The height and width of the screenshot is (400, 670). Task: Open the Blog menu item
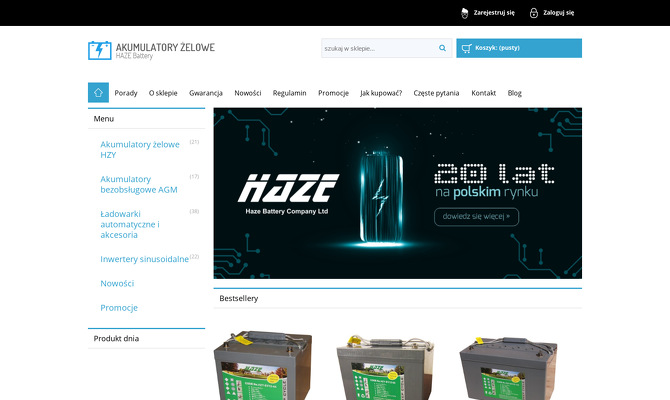tap(514, 93)
